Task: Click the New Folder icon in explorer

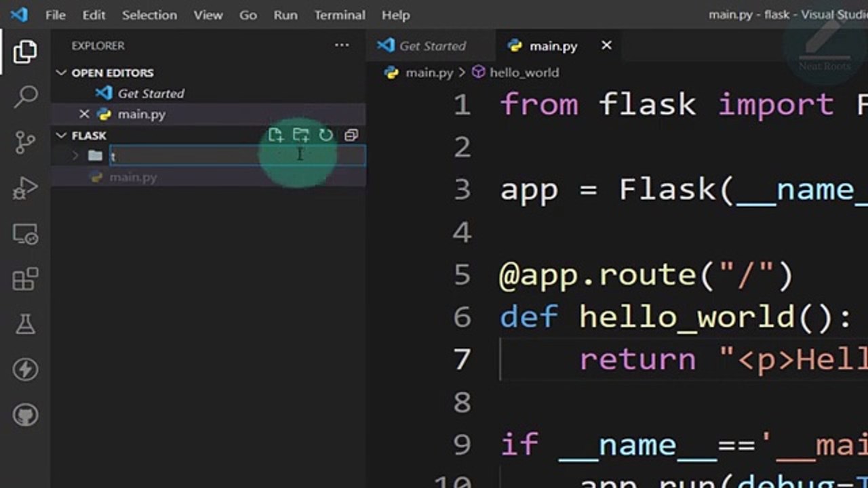Action: point(300,135)
